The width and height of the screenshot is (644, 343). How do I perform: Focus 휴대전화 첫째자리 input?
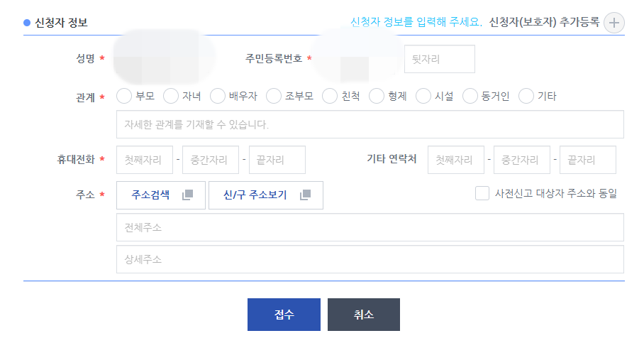[145, 160]
